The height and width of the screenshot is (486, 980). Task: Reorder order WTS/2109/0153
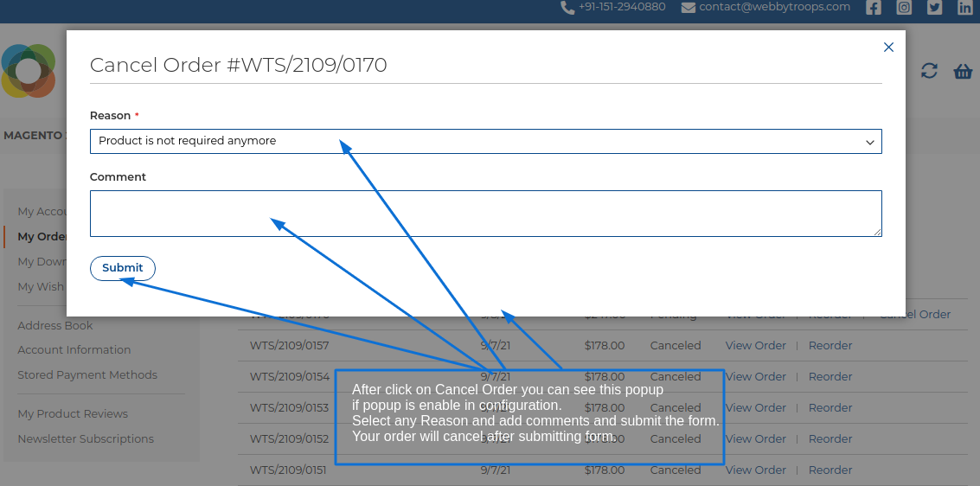click(830, 408)
